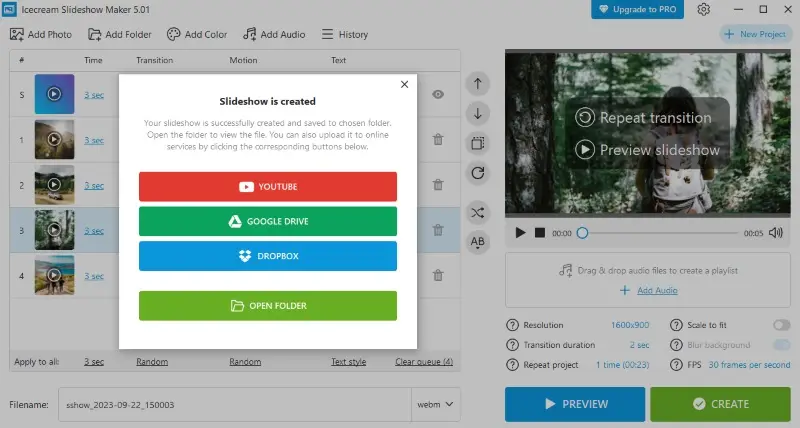
Task: Click Add Folder in the toolbar
Action: coord(119,34)
